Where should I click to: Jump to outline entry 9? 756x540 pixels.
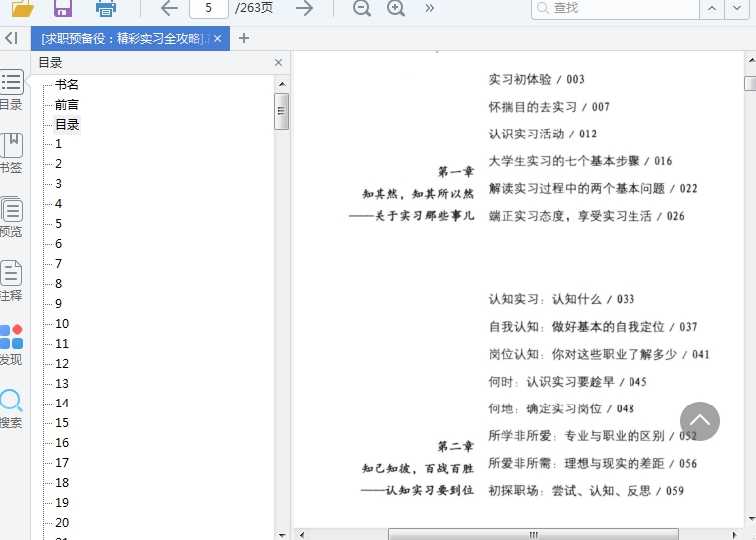coord(59,303)
